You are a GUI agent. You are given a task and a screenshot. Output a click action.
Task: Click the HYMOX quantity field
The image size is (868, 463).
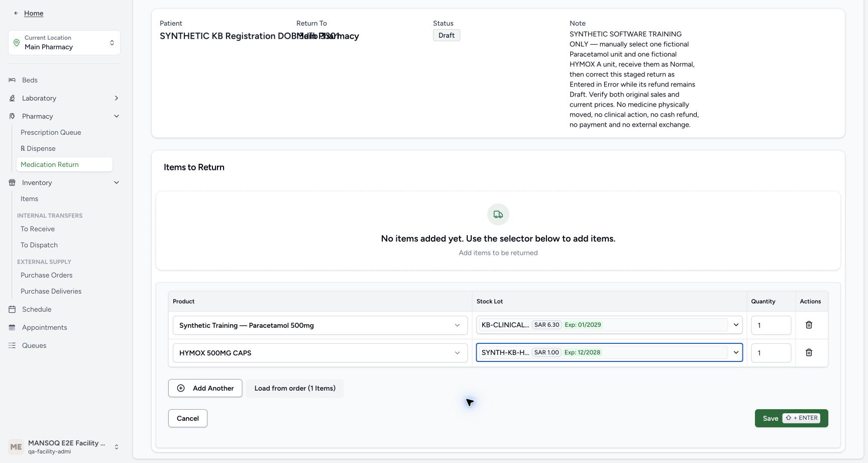point(771,353)
